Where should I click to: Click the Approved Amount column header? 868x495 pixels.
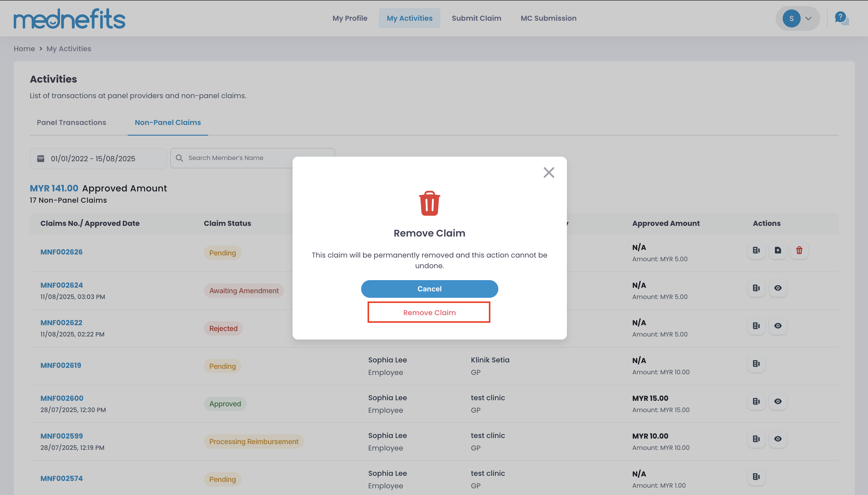pos(666,223)
